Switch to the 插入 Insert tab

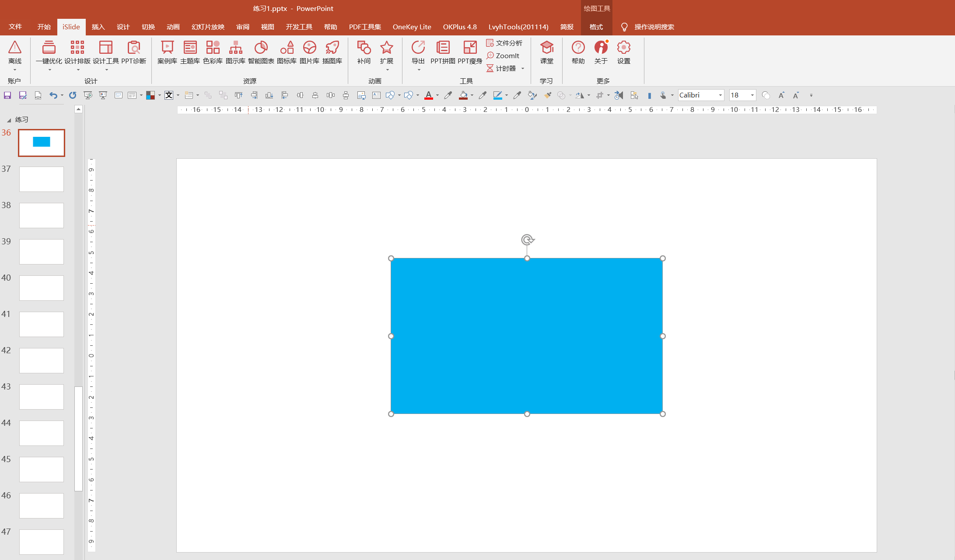tap(98, 27)
